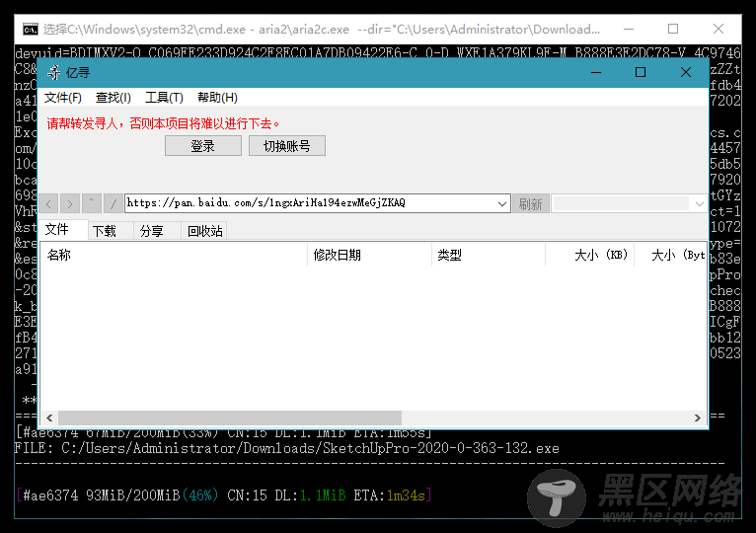The image size is (756, 533).
Task: Sort by the 修改日期 column header
Action: click(369, 255)
